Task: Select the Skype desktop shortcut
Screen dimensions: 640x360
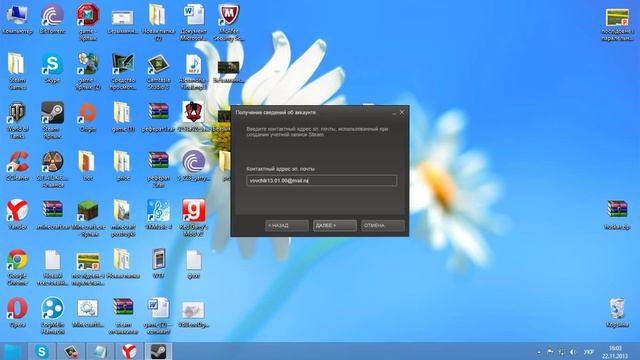Action: tap(52, 69)
